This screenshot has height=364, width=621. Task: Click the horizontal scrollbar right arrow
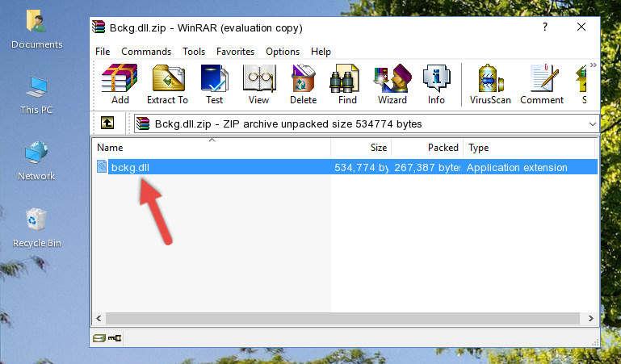tap(590, 318)
